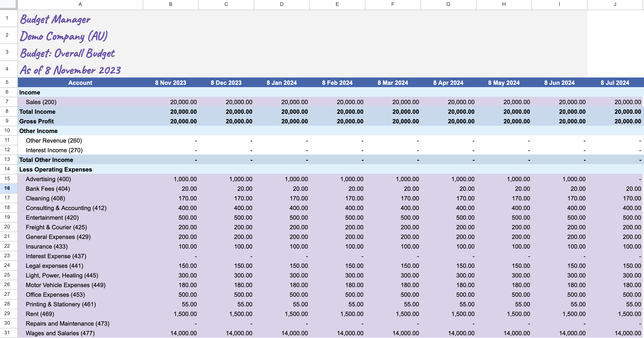Click the 'Other Income' section cell

80,131
